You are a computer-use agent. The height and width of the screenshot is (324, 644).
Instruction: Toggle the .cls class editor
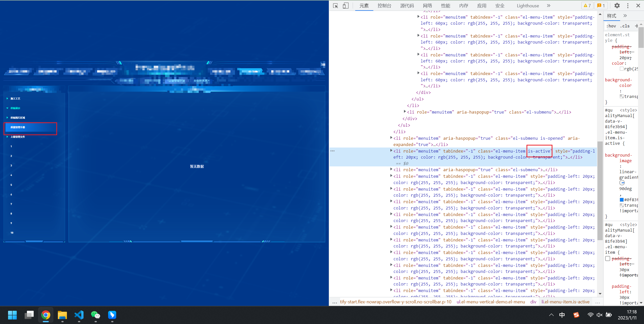625,26
